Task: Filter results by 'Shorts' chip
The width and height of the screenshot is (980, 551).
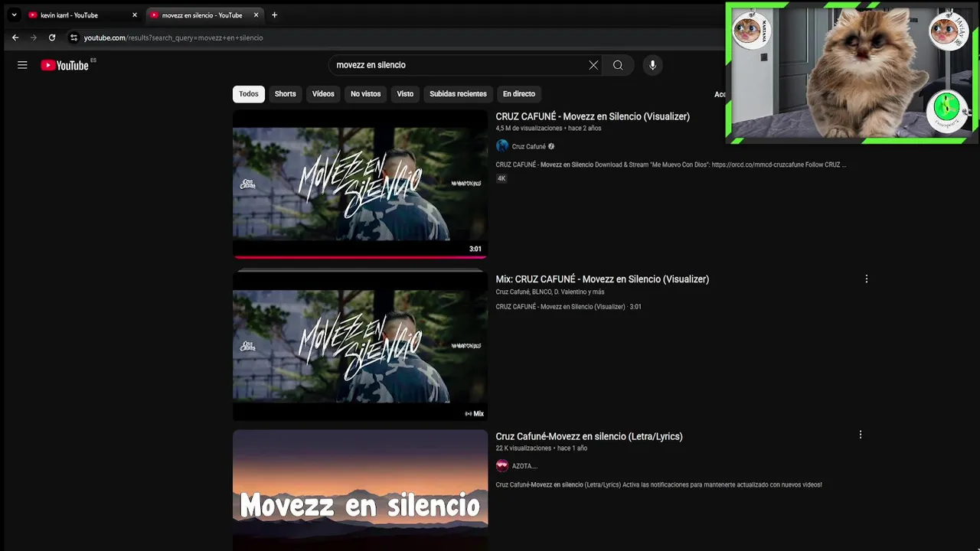Action: (x=285, y=93)
